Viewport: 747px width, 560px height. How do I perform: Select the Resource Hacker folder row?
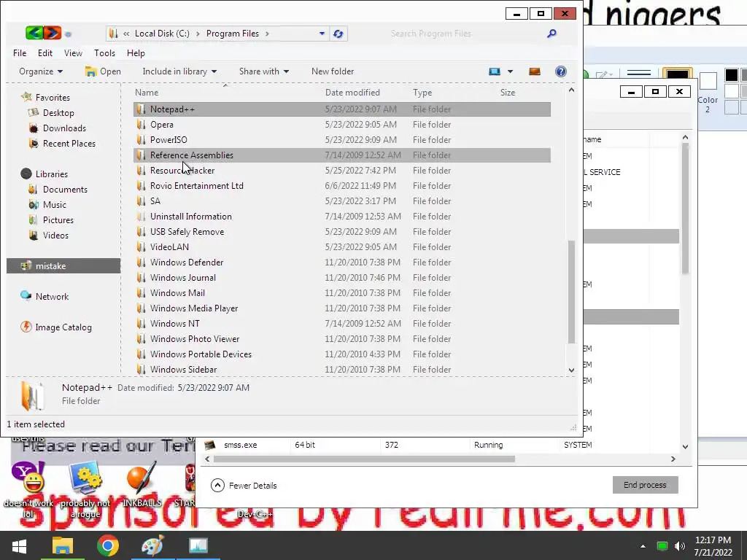pyautogui.click(x=341, y=170)
